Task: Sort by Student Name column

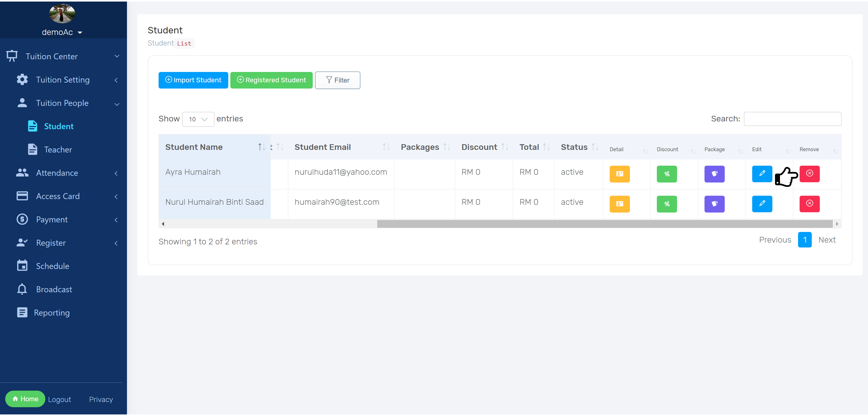Action: coord(215,147)
